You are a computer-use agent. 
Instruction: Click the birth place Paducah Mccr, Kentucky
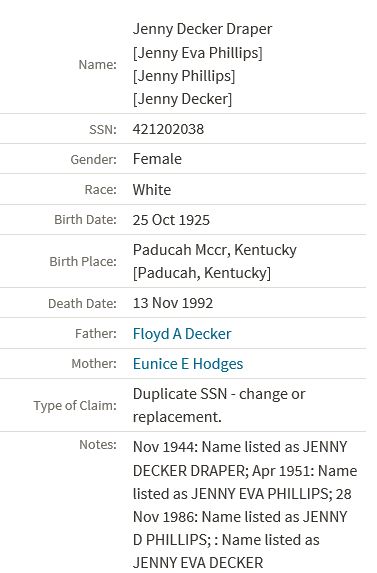[x=214, y=250]
